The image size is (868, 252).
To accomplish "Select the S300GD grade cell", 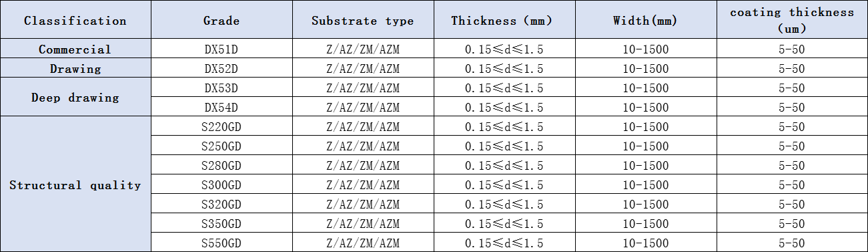I will click(x=222, y=184).
